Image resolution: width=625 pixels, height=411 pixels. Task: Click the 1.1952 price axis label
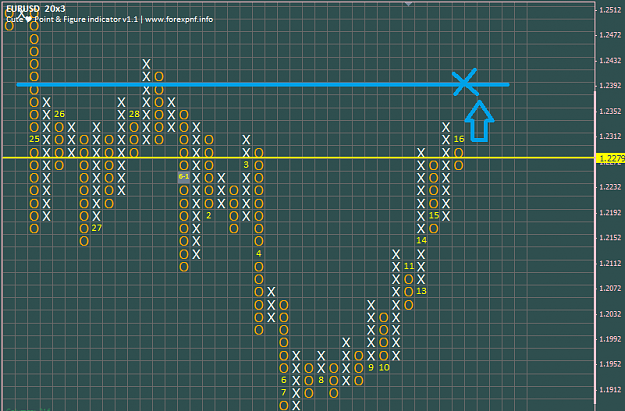click(x=610, y=364)
